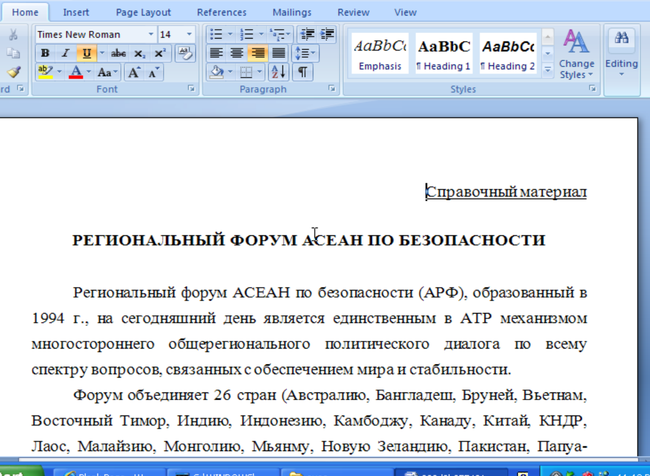Click the Format Painter brush icon

point(13,72)
